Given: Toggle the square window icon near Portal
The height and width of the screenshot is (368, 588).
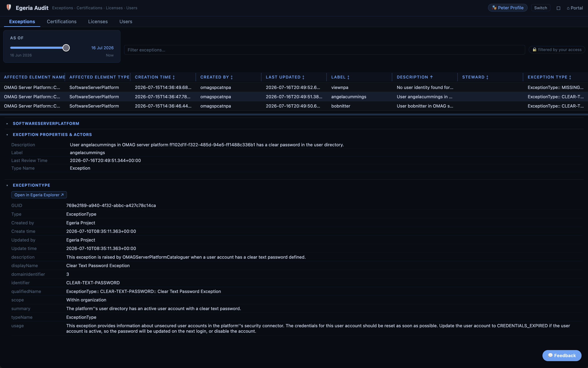Looking at the screenshot, I should click(x=558, y=8).
